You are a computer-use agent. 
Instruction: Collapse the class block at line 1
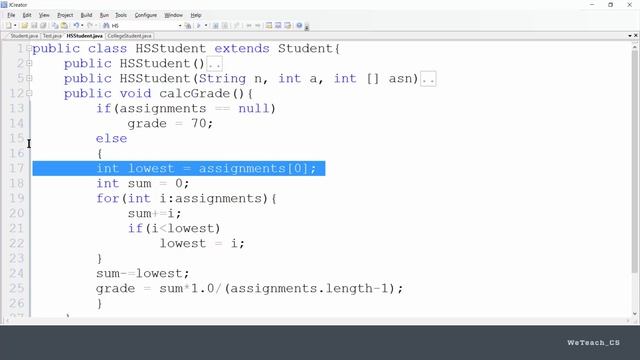coord(29,49)
